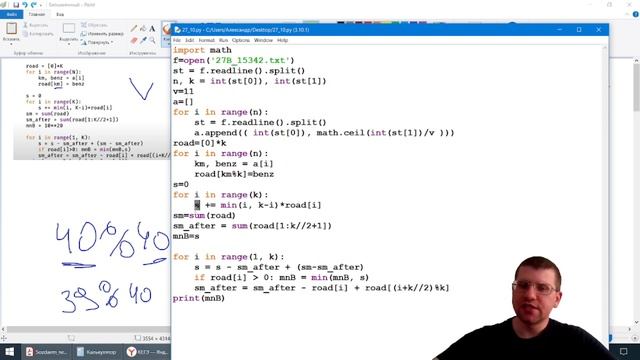The height and width of the screenshot is (360, 640).
Task: Click Paint's horizontal scrollbar left arrow
Action: coord(3,329)
